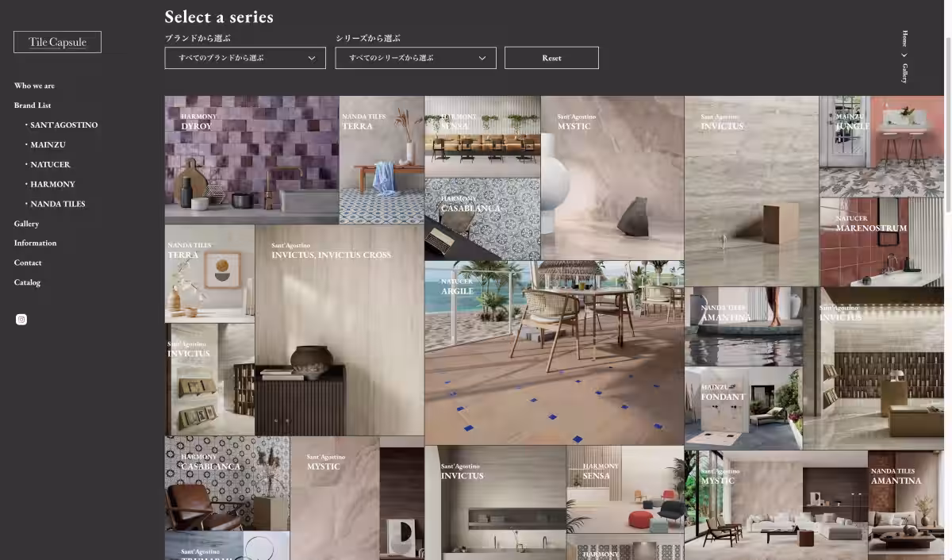Open Nanda Tiles Terra image with bench
The height and width of the screenshot is (560, 952).
click(x=382, y=160)
